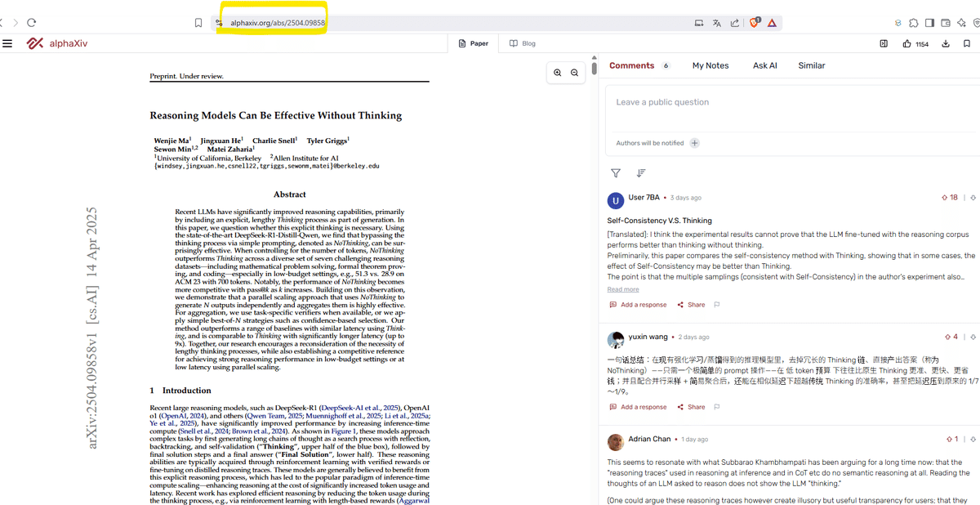Open the notify authors plus control

coord(694,143)
